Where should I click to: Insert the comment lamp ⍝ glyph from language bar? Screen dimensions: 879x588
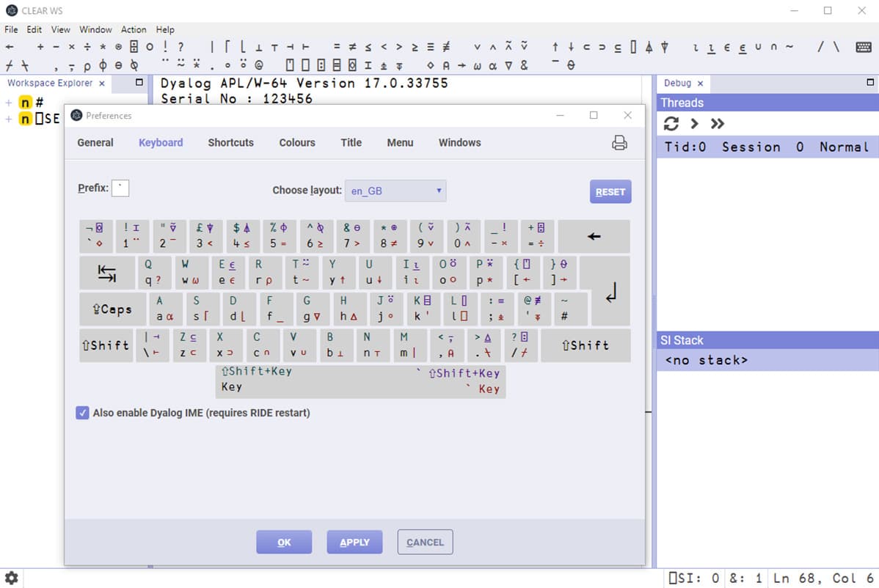[445, 65]
